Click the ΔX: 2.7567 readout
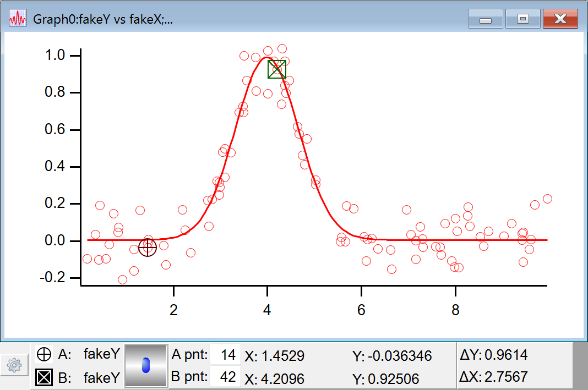 click(x=493, y=377)
